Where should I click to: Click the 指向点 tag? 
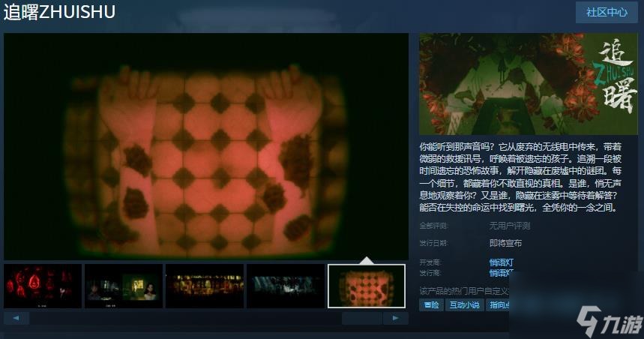(x=499, y=305)
